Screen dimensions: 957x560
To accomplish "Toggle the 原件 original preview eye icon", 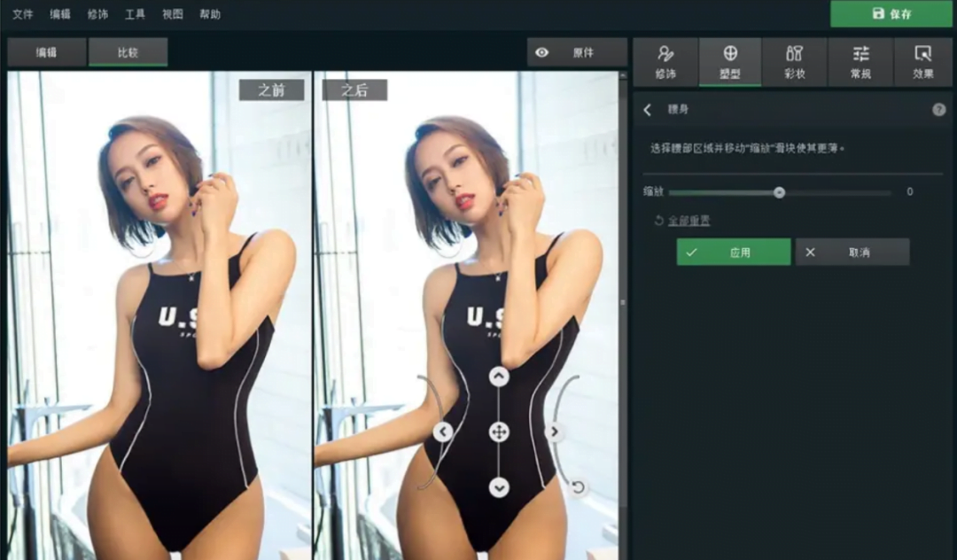I will [x=541, y=52].
